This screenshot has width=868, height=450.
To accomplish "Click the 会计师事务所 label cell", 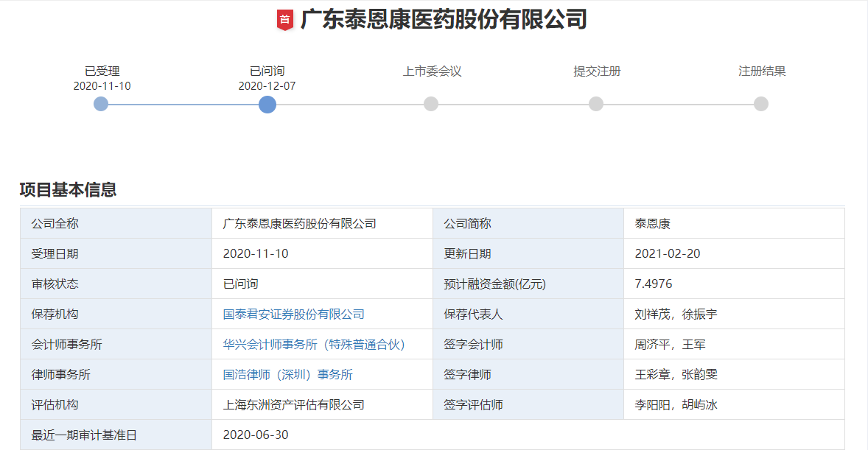I will [116, 344].
